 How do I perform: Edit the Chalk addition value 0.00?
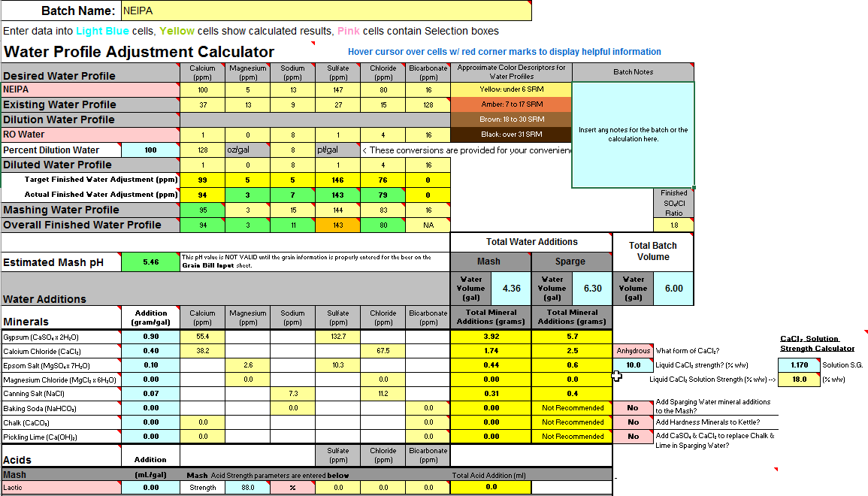tap(150, 422)
